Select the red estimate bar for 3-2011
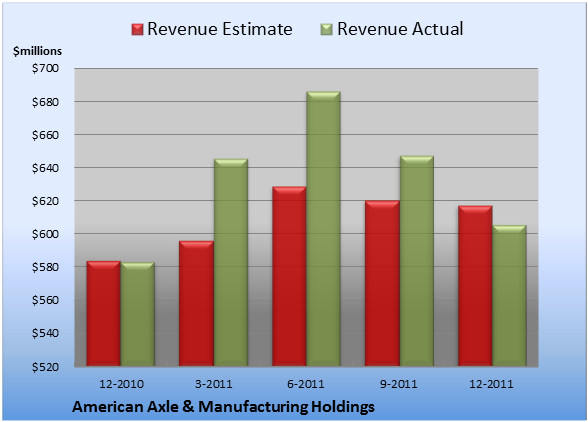 (196, 303)
